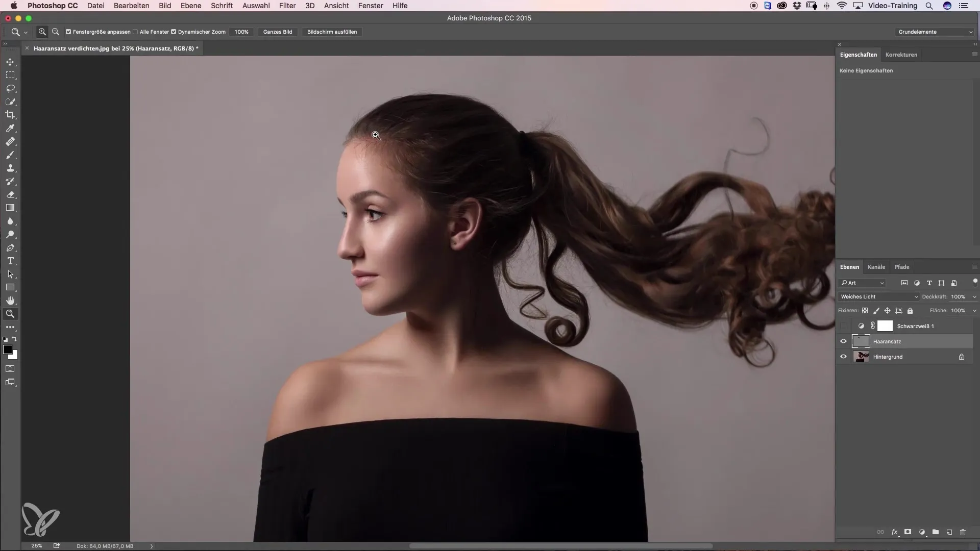This screenshot has height=551, width=980.
Task: Select the Quick Selection tool
Action: tap(10, 102)
